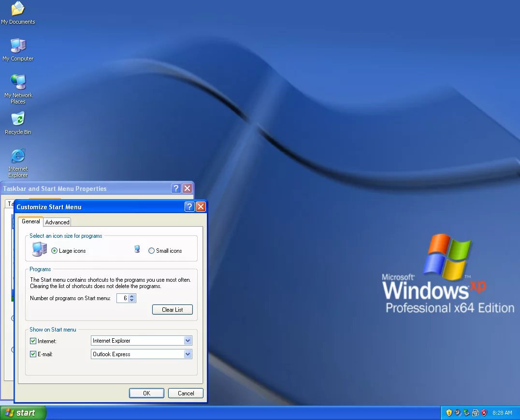Click the yellow shield update tray icon

coord(449,413)
